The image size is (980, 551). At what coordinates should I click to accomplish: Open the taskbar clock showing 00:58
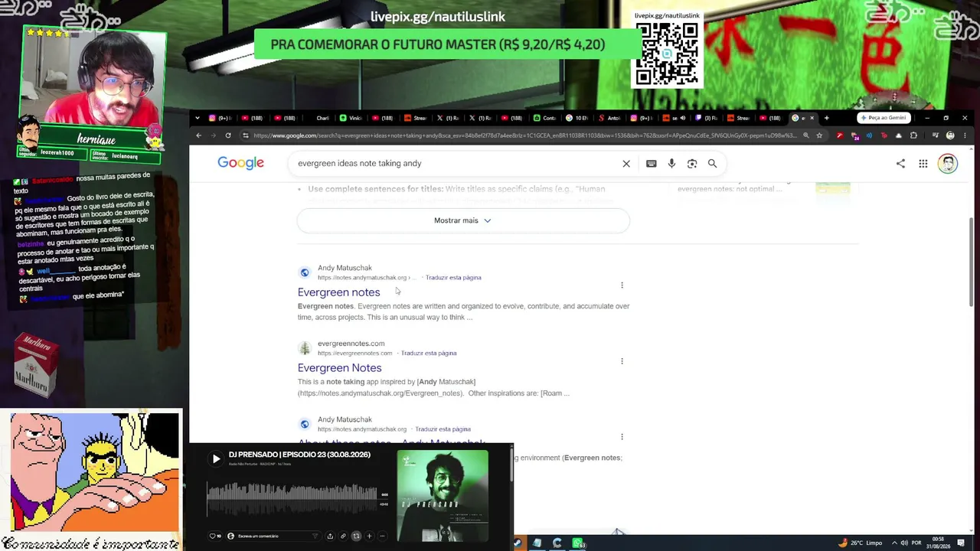938,543
